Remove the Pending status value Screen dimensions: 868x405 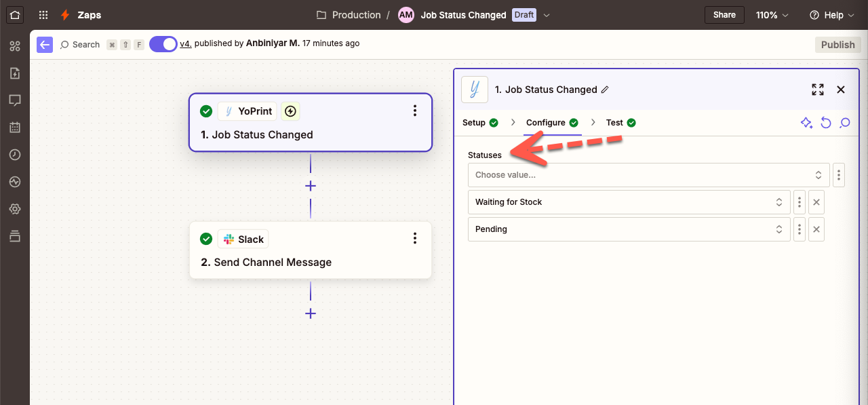(816, 229)
